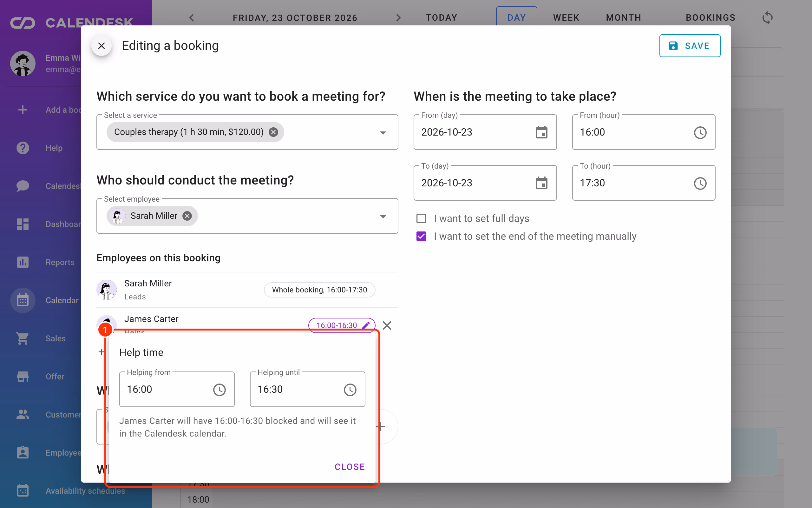Switch to MONTH view tab

pos(623,18)
